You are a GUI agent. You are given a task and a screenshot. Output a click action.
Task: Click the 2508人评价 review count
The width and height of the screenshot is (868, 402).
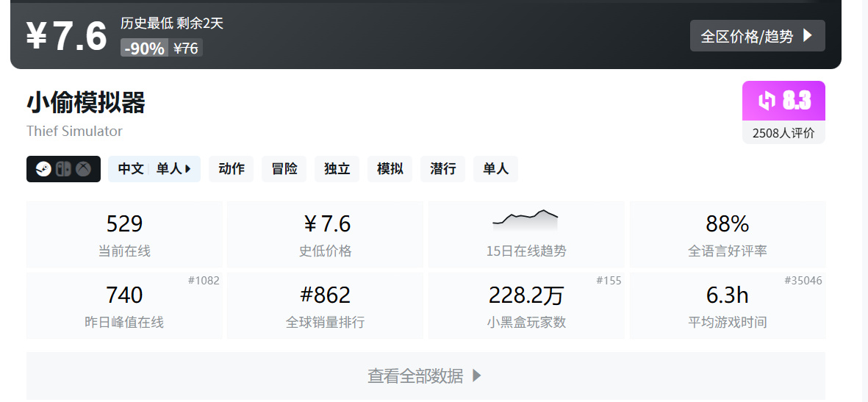[783, 133]
